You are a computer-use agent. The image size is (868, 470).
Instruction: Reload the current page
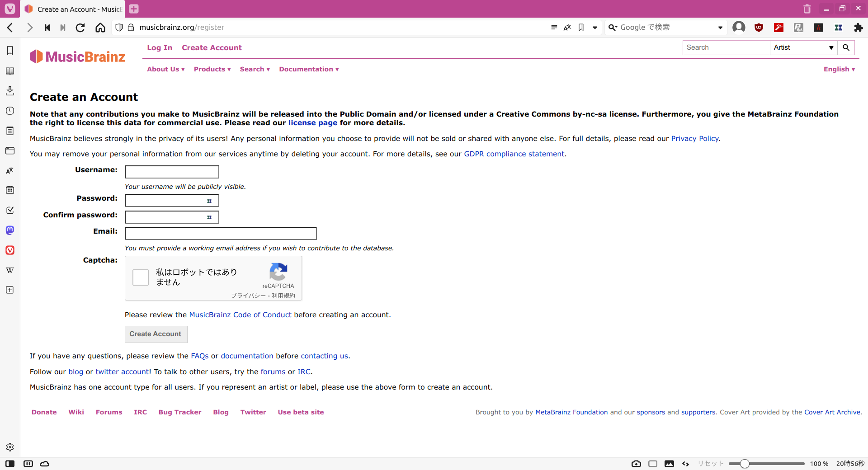[x=80, y=28]
